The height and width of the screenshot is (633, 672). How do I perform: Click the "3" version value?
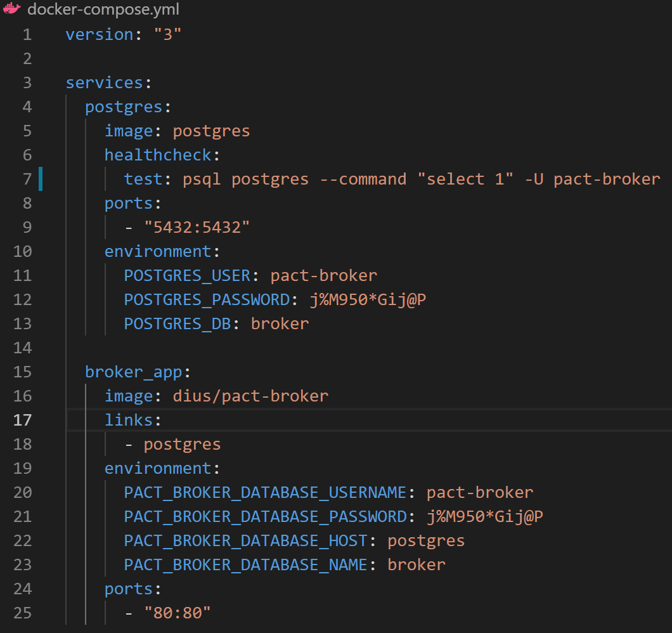(x=167, y=34)
